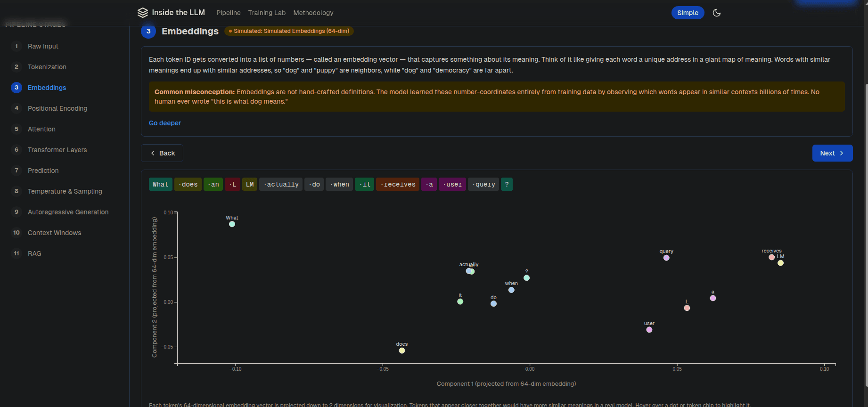Click the 'when' dot in scatter plot

pyautogui.click(x=511, y=290)
